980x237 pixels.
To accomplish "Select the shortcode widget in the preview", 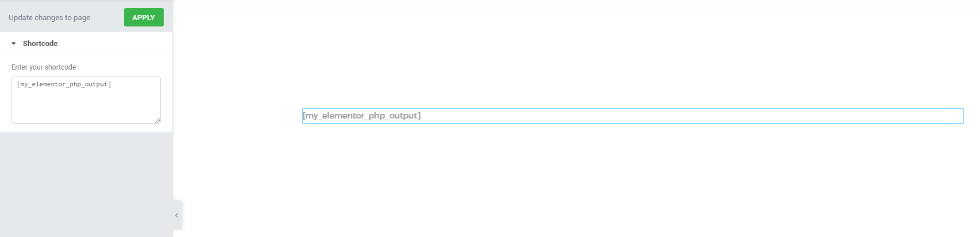I will coord(632,116).
